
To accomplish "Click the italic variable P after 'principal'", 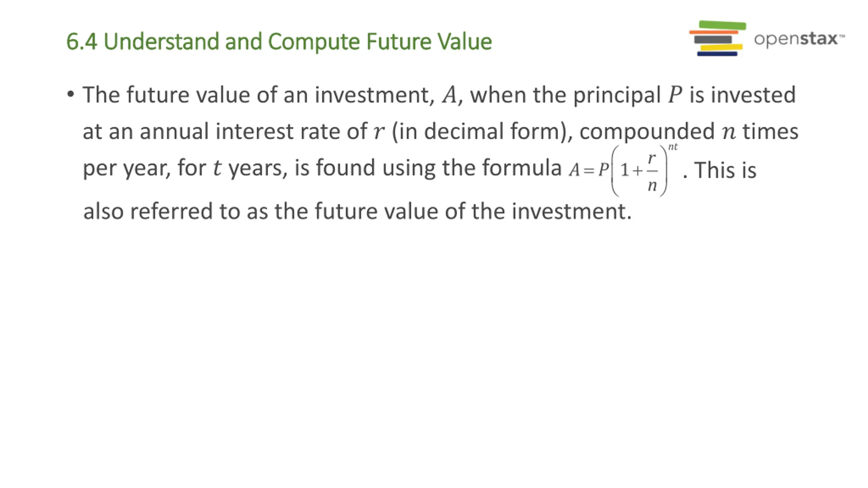I will click(x=675, y=95).
